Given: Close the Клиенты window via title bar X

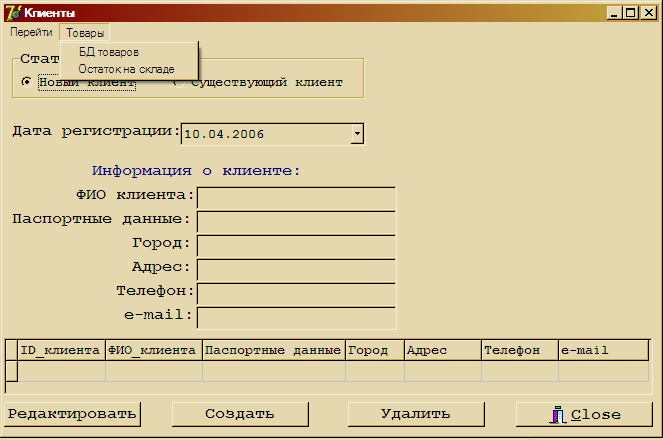Looking at the screenshot, I should click(x=648, y=13).
